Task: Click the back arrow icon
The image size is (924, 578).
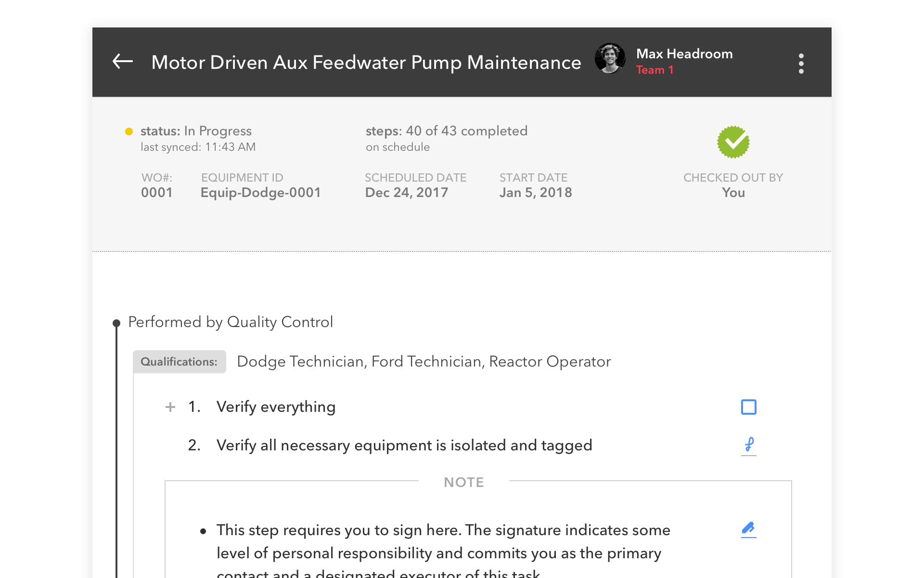Action: [x=123, y=62]
